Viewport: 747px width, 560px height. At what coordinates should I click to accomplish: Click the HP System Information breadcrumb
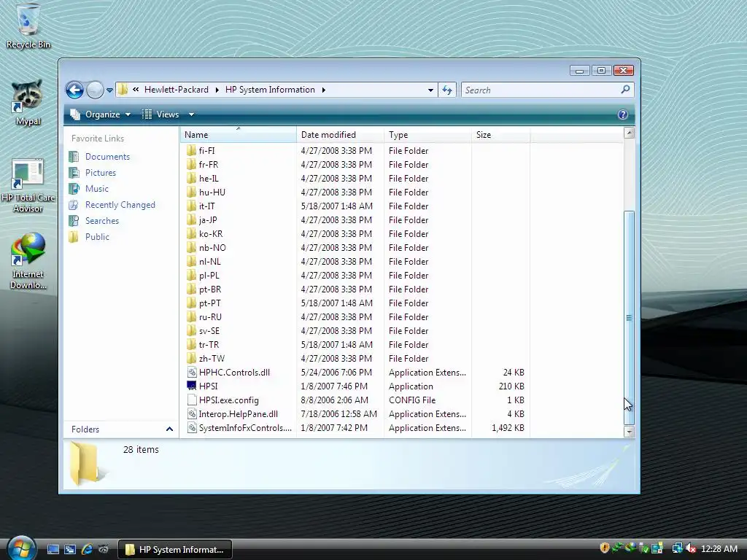tap(270, 90)
